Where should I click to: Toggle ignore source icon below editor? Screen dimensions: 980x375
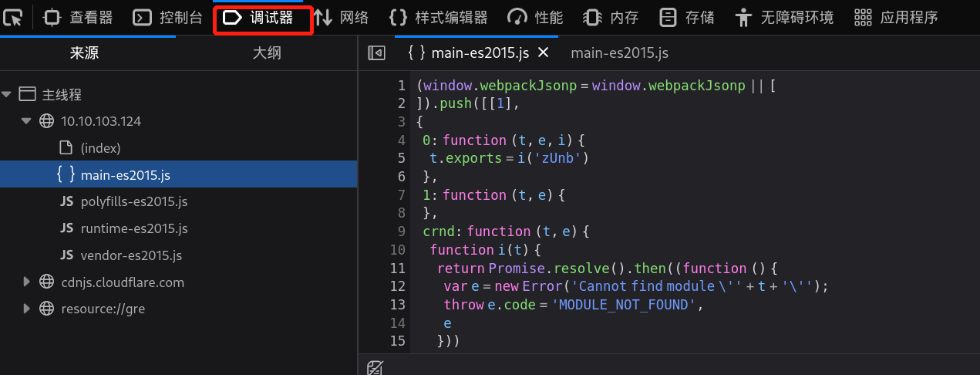[375, 367]
